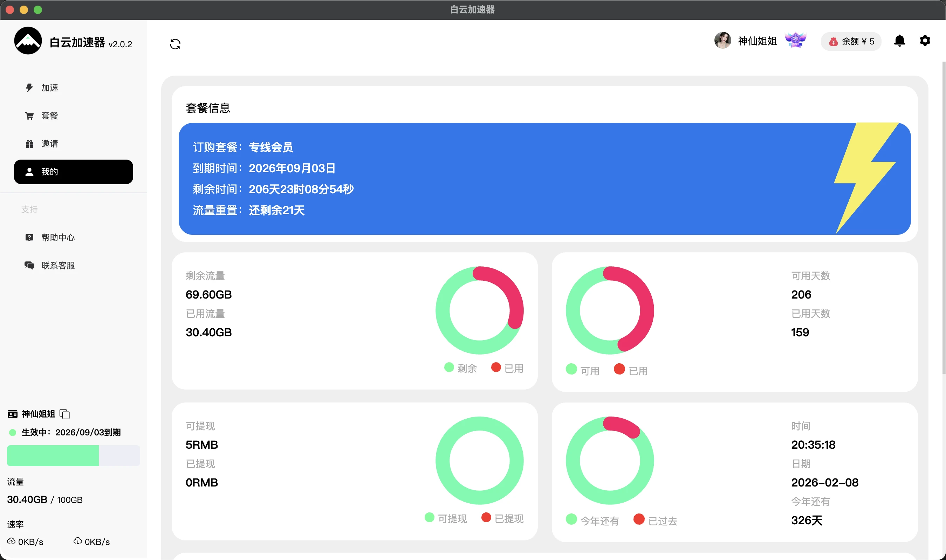Click 联系客服 to contact support
Screen dimensions: 946x560
point(57,265)
